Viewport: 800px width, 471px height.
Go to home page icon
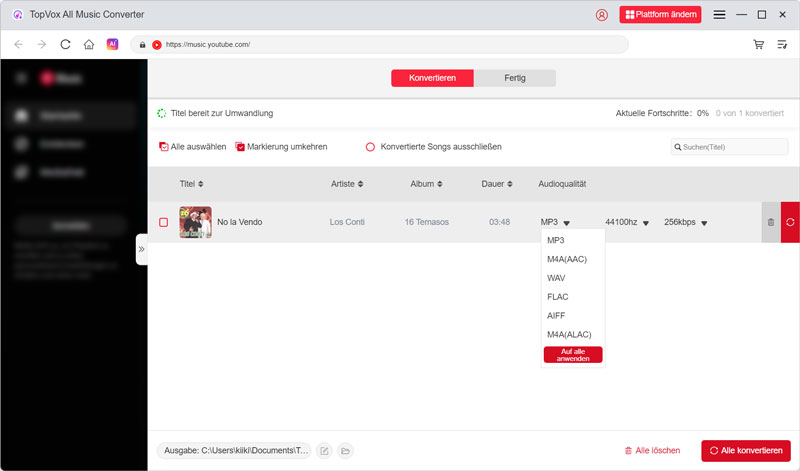[x=89, y=45]
